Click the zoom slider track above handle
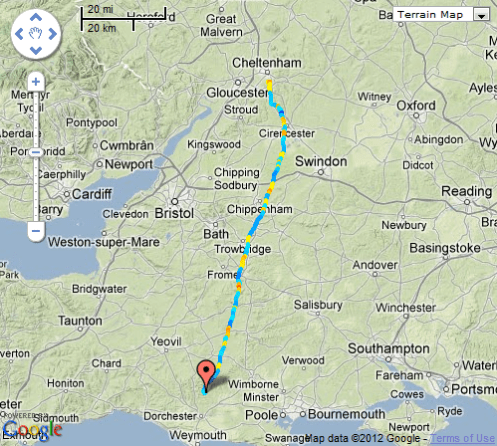This screenshot has height=446, width=497. [x=36, y=119]
